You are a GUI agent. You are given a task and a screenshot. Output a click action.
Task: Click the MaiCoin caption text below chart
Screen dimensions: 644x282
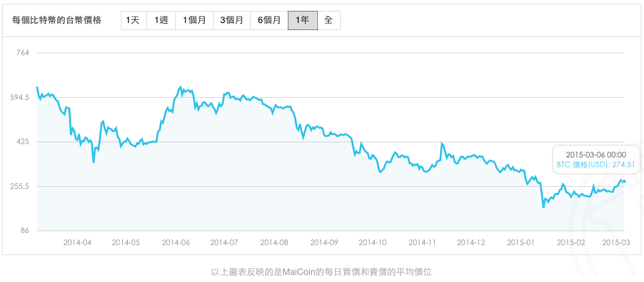(322, 272)
